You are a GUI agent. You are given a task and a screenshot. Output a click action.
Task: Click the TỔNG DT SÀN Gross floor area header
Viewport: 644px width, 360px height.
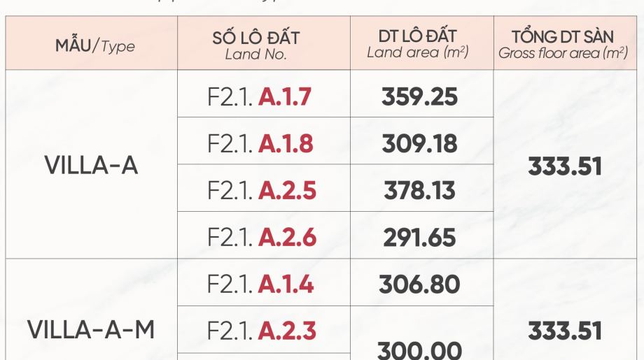pos(565,43)
